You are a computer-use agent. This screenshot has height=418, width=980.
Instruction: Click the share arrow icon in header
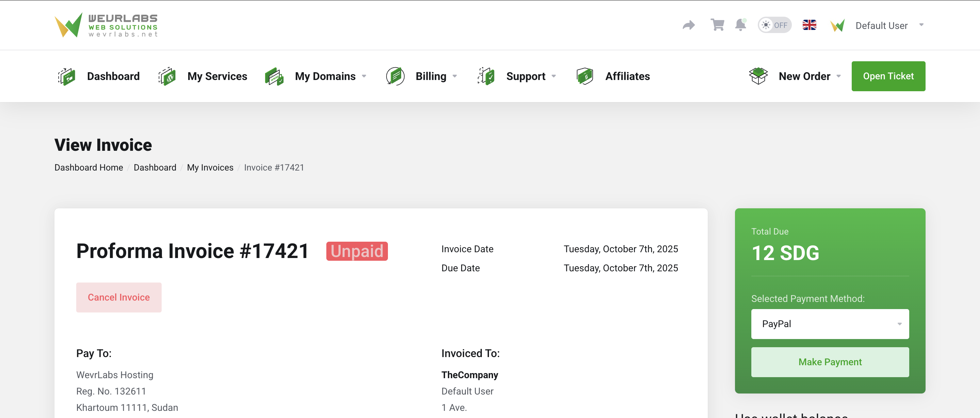(689, 25)
